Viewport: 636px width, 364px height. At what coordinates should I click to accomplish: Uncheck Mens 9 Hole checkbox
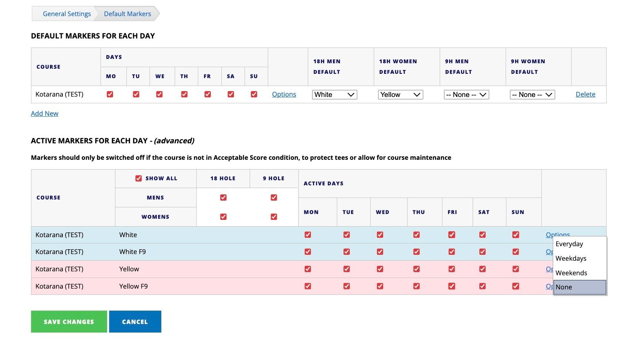[274, 198]
